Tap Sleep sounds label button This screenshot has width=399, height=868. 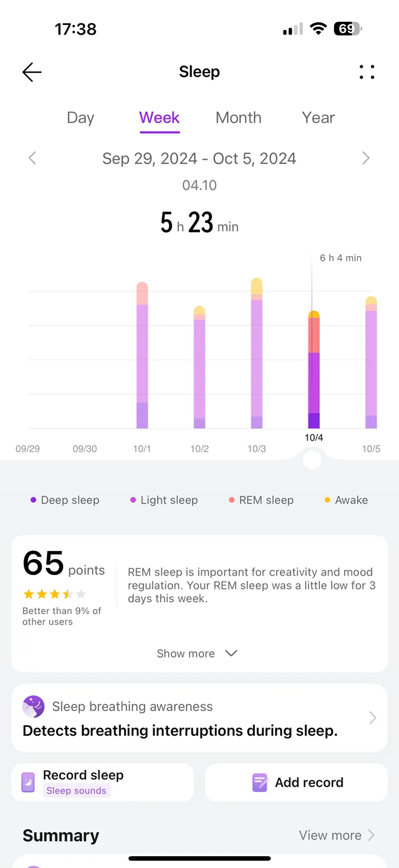click(76, 791)
